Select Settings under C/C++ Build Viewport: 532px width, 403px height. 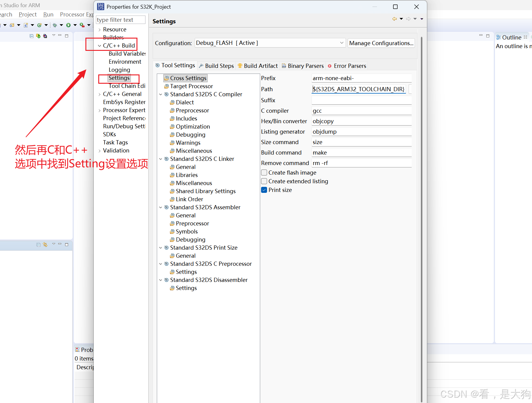coord(119,78)
